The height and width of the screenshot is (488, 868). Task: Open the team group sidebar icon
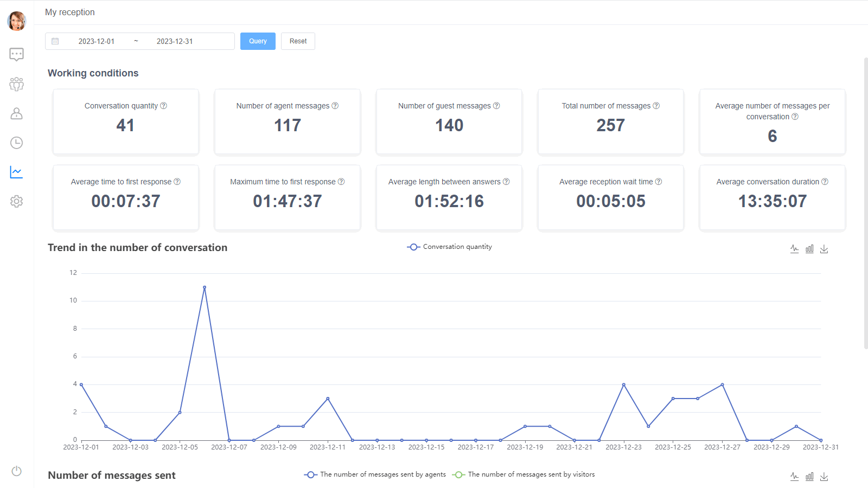(x=16, y=84)
